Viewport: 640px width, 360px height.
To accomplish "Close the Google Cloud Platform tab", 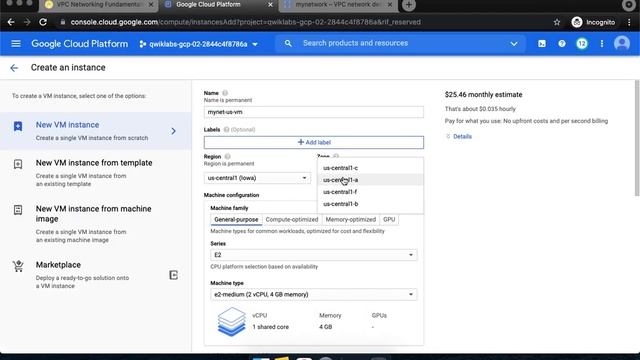I will coord(270,4).
